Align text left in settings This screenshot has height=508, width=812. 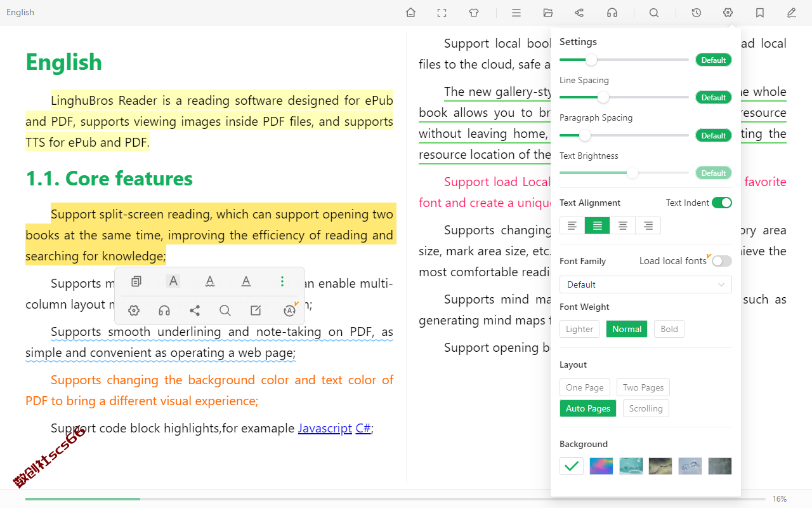pos(572,225)
